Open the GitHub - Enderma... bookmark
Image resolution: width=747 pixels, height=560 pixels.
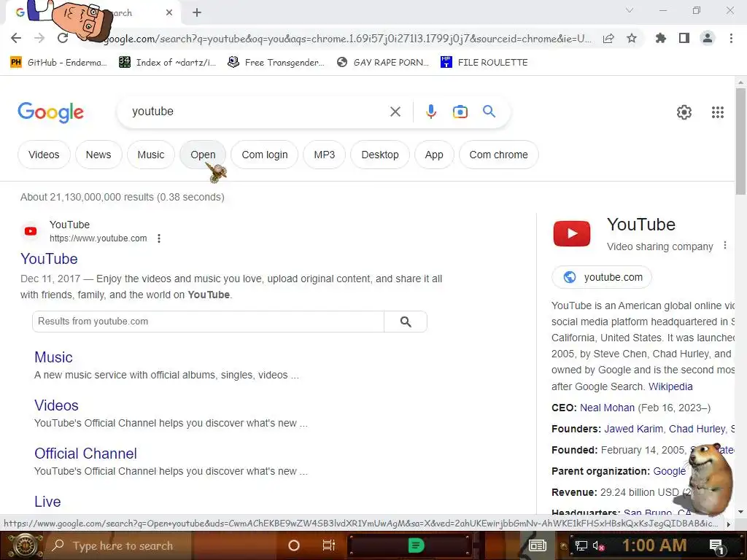58,63
